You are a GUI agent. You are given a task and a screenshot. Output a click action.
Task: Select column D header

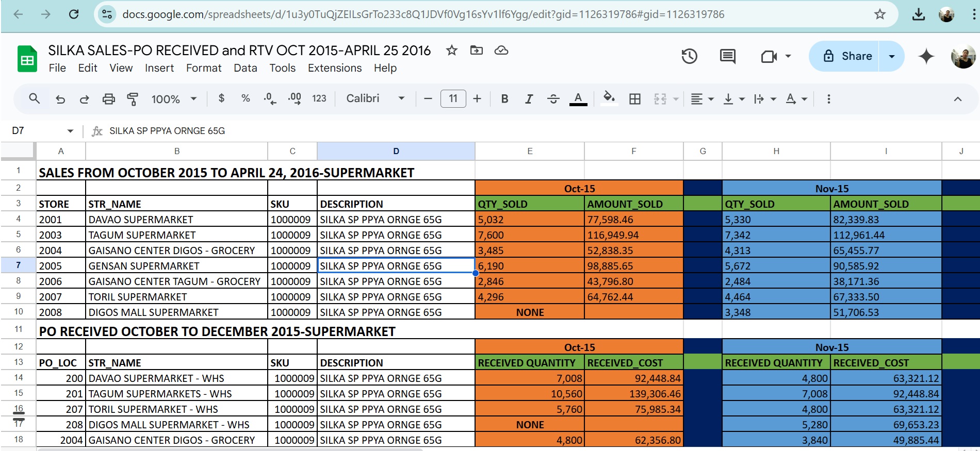tap(396, 151)
